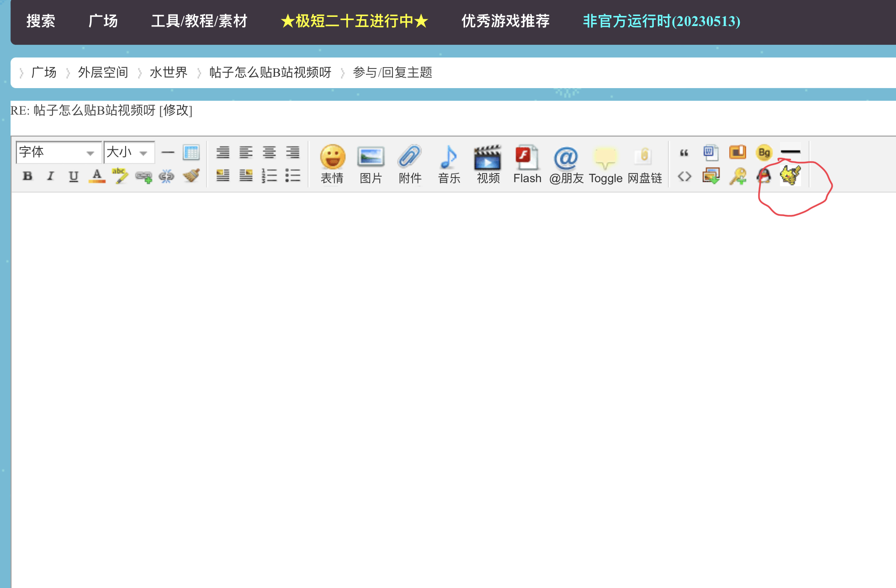Viewport: 896px width, 588px height.
Task: Open the font color picker
Action: 97,176
